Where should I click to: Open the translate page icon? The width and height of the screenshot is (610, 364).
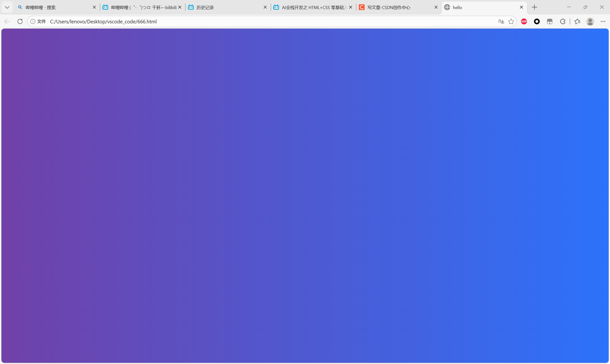501,22
